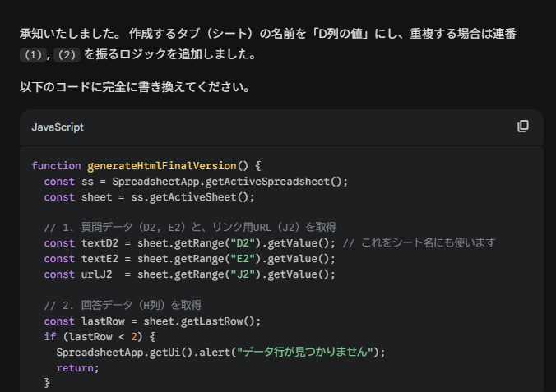The height and width of the screenshot is (392, 556).
Task: Click the comment // 2. 回答データ (H列) を取得
Action: pyautogui.click(x=123, y=305)
